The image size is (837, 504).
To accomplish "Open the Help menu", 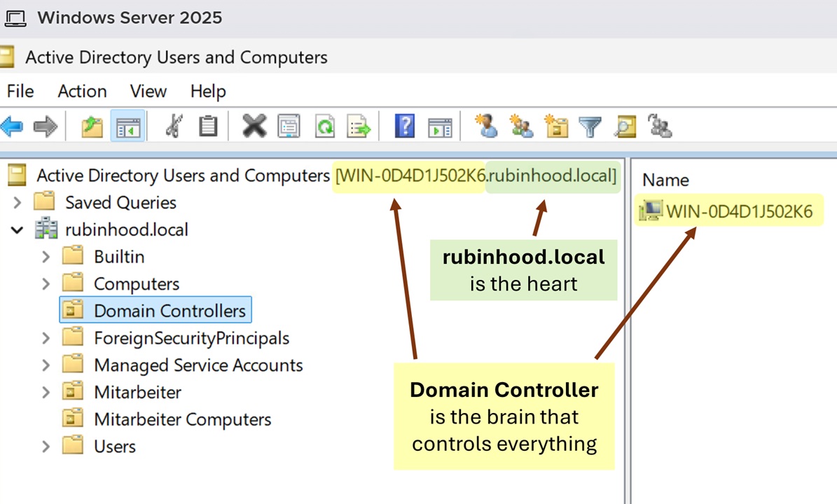I will pos(208,91).
